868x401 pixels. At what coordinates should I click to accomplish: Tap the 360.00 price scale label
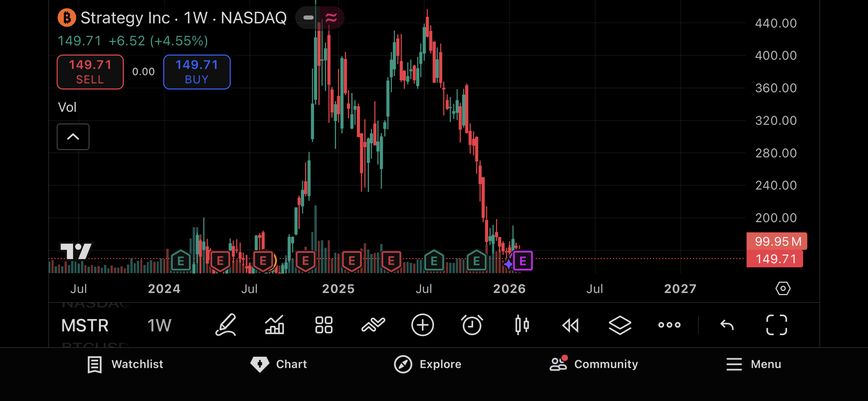(776, 88)
